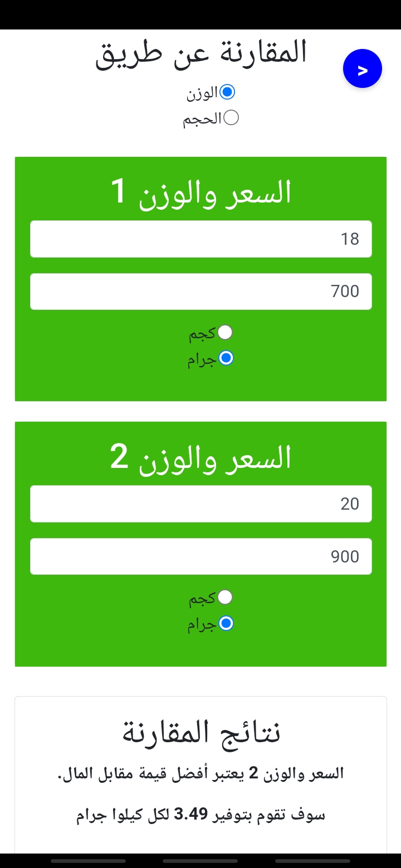Image resolution: width=401 pixels, height=868 pixels.
Task: Click the السعر والوزن 2 card heading
Action: (x=201, y=457)
